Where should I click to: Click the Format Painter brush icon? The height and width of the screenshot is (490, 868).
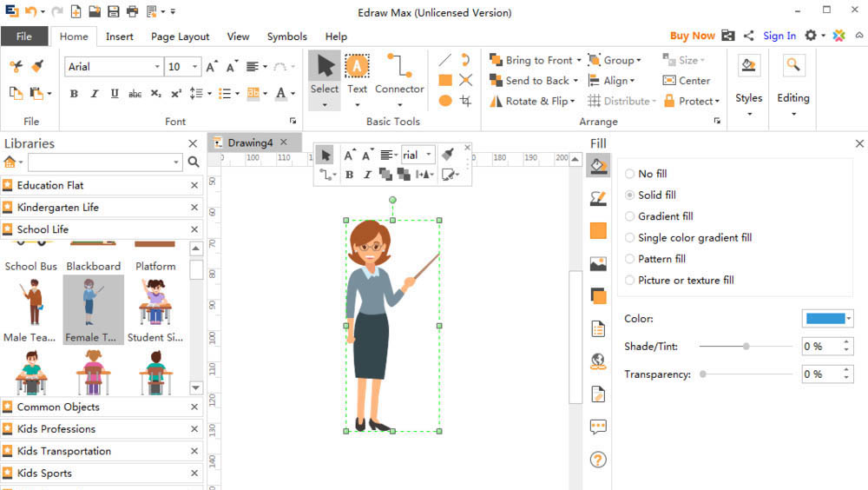(37, 66)
